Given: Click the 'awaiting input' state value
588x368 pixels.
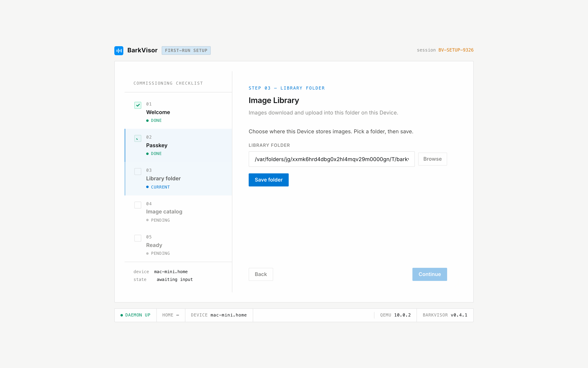Looking at the screenshot, I should click(175, 280).
